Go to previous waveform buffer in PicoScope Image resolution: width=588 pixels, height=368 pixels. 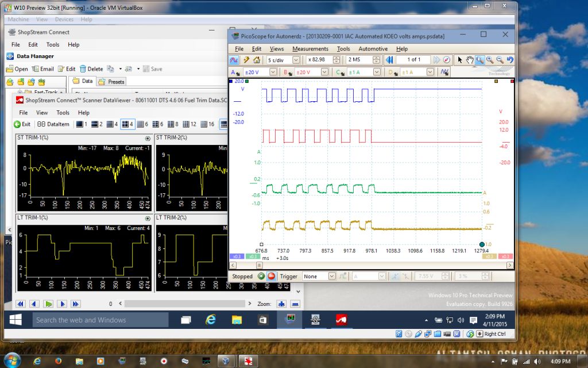coord(389,60)
